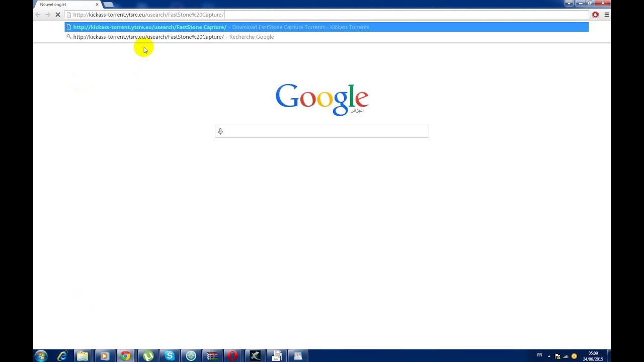Open uTorrent from the taskbar

coord(148,356)
